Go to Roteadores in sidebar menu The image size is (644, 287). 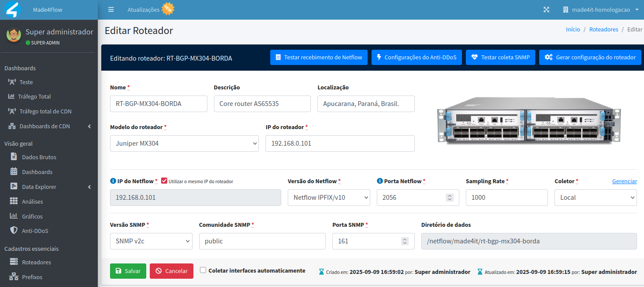pos(36,263)
